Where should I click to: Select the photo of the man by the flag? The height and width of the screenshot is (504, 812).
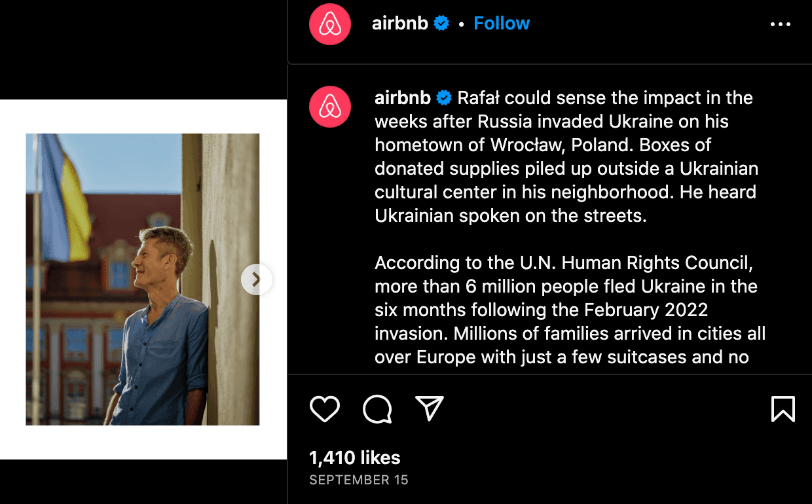[142, 279]
